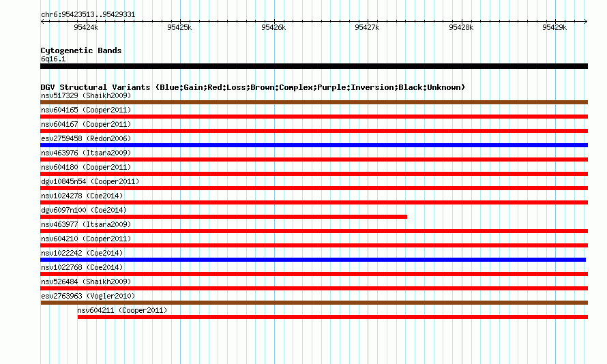Select the red nsv604167 loss bar
Image resolution: width=607 pixels, height=364 pixels.
[314, 131]
